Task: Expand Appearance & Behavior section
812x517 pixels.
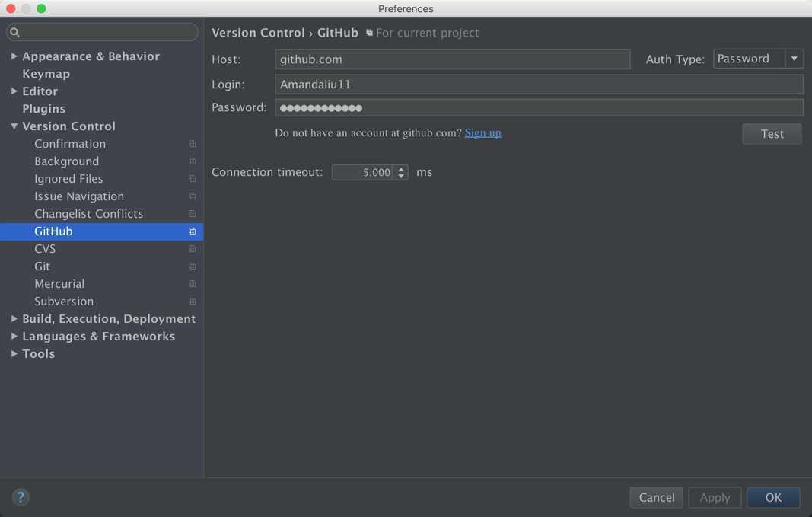Action: tap(14, 56)
